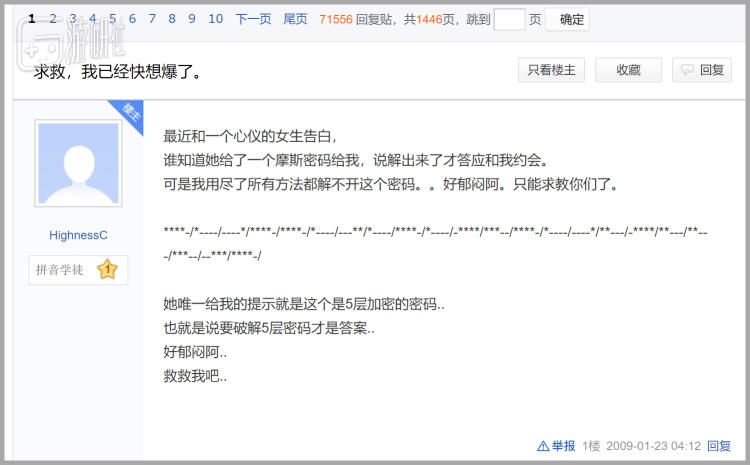750x465 pixels.
Task: Click the line 救救我吧..
Action: [x=195, y=376]
